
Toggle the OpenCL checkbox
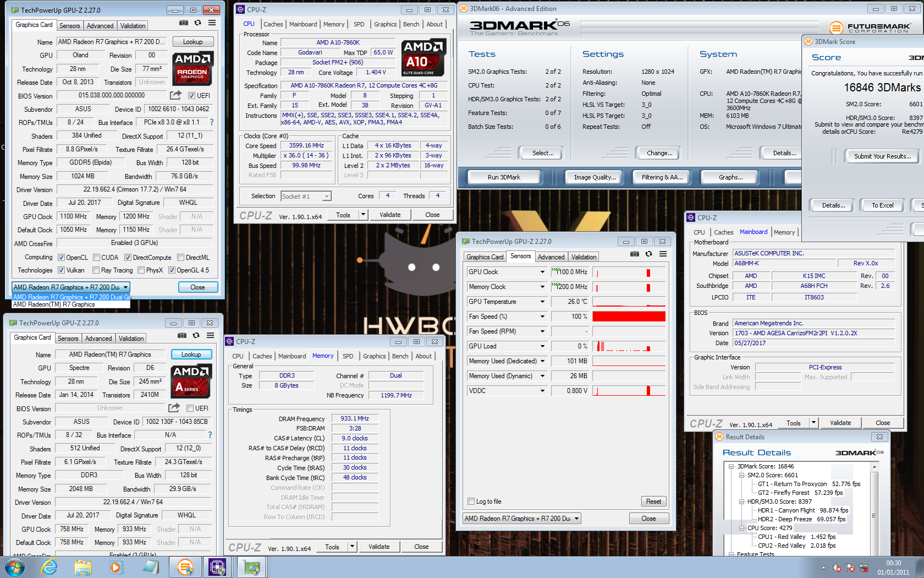coord(62,258)
